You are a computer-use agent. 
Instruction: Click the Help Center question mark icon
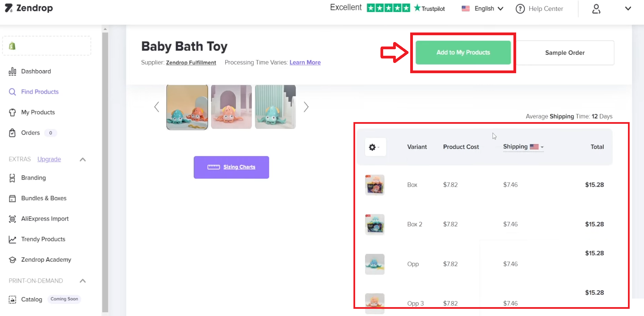pos(520,9)
